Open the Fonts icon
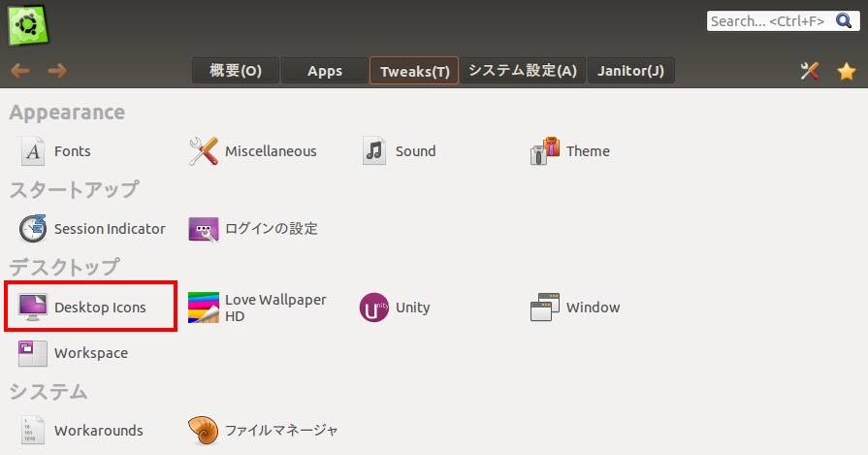 coord(33,151)
